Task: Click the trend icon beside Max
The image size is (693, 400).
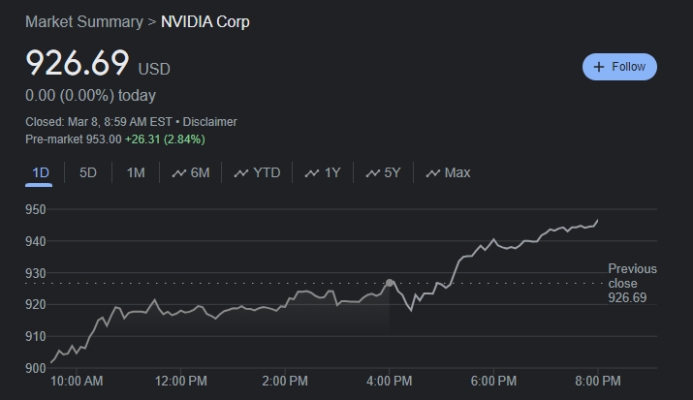Action: (433, 173)
